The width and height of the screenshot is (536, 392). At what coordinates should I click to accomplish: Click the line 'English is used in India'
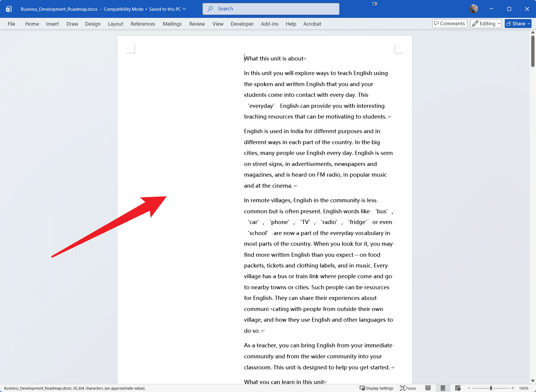312,131
